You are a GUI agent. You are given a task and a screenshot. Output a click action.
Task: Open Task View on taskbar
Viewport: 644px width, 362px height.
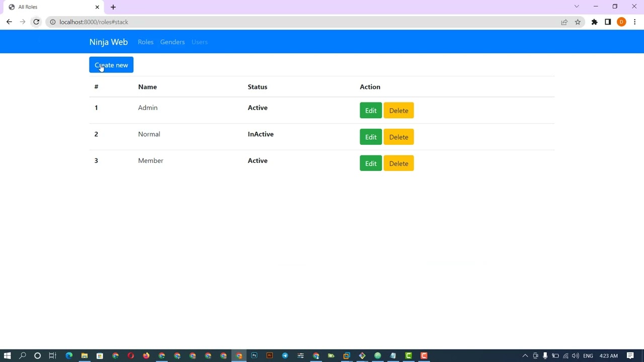click(x=52, y=356)
